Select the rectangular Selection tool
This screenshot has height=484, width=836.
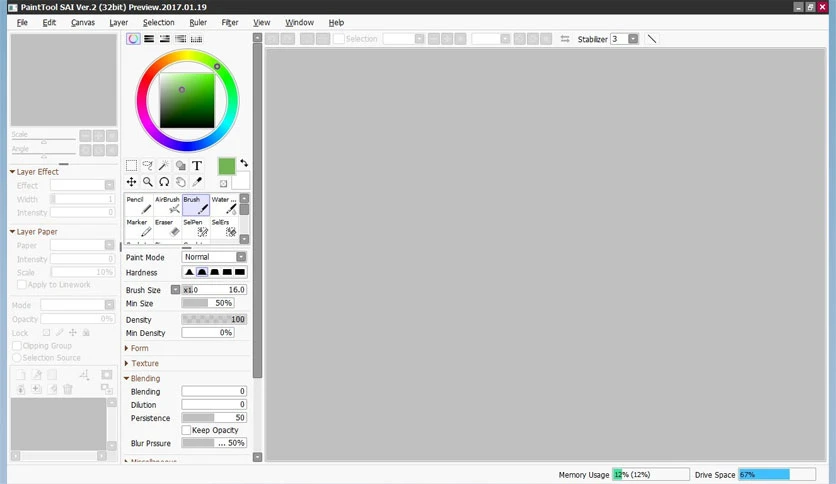[131, 166]
